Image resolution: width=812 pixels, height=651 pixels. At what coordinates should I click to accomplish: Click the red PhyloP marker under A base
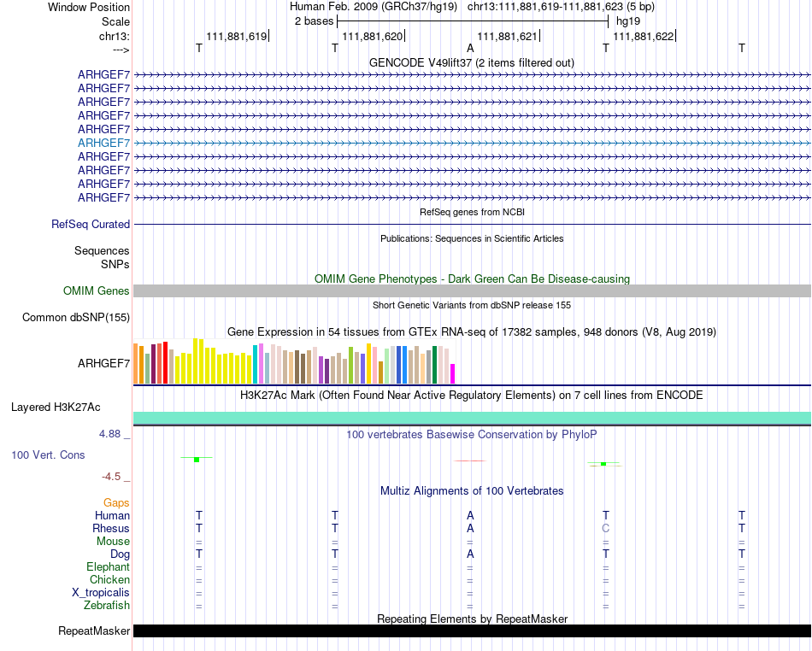(470, 460)
